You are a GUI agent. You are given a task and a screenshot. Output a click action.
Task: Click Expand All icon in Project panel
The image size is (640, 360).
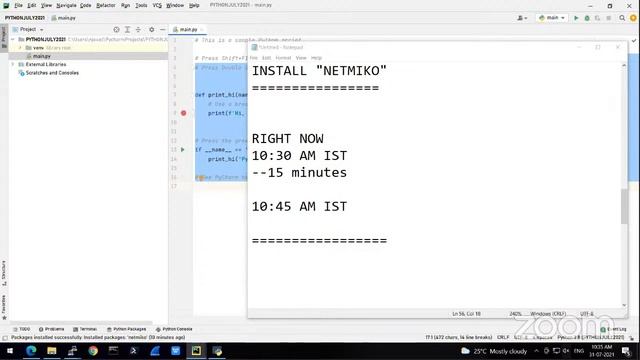click(127, 29)
